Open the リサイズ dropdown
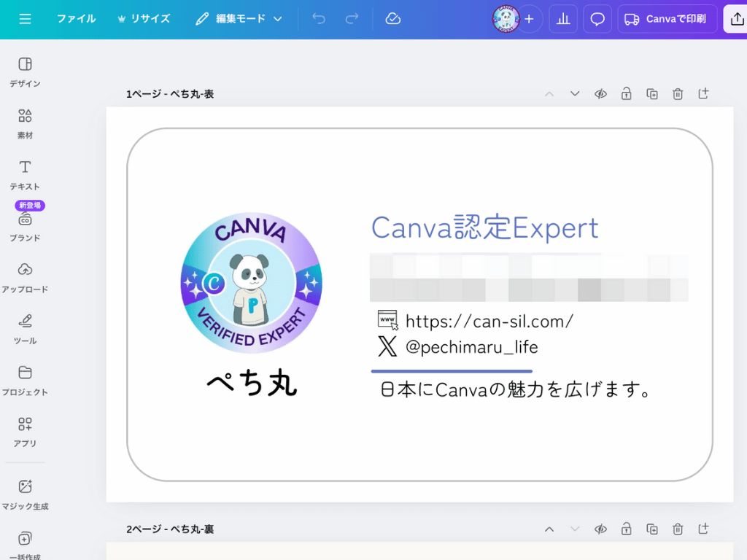Screen dimensions: 747x560 [144, 19]
